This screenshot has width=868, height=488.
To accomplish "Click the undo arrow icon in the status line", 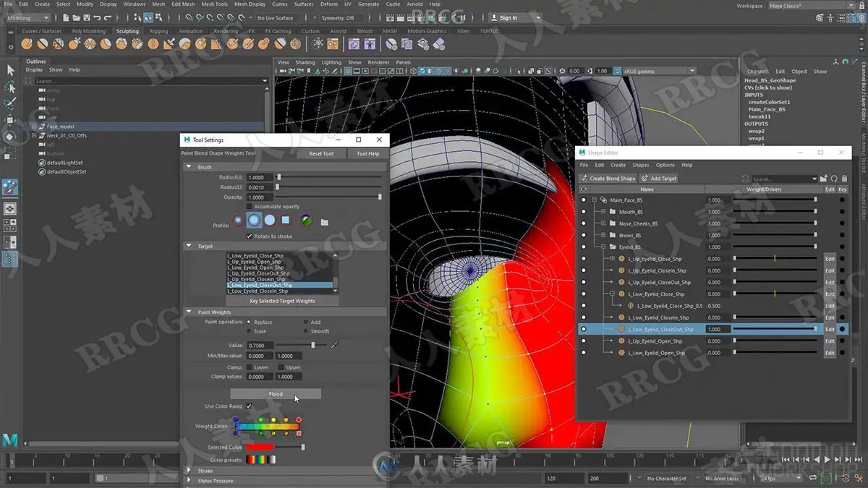I will (97, 17).
